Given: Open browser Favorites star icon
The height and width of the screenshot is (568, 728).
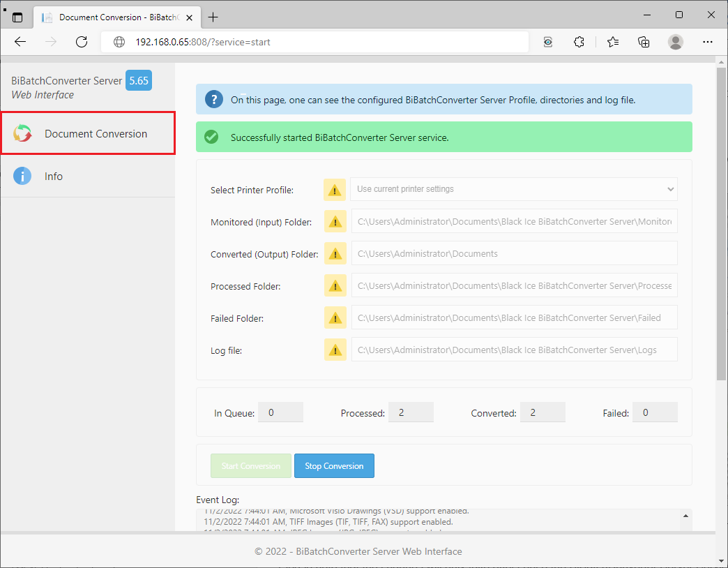Looking at the screenshot, I should (612, 42).
